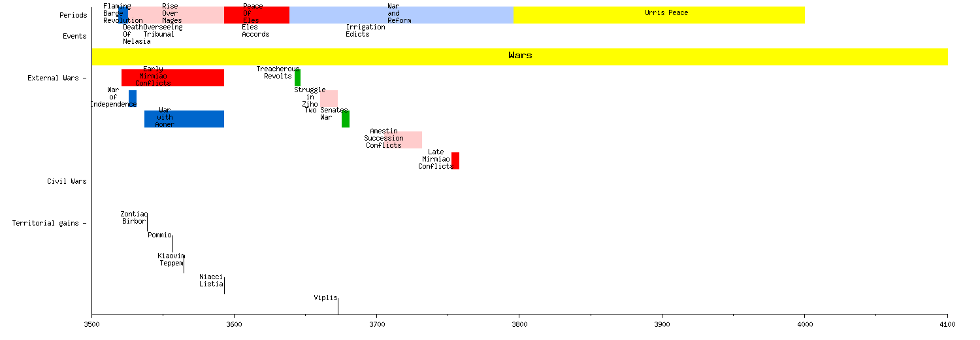Viewport: 980px width, 340px height.
Task: Click the red Peace Of Eles period bar
Action: tap(256, 15)
